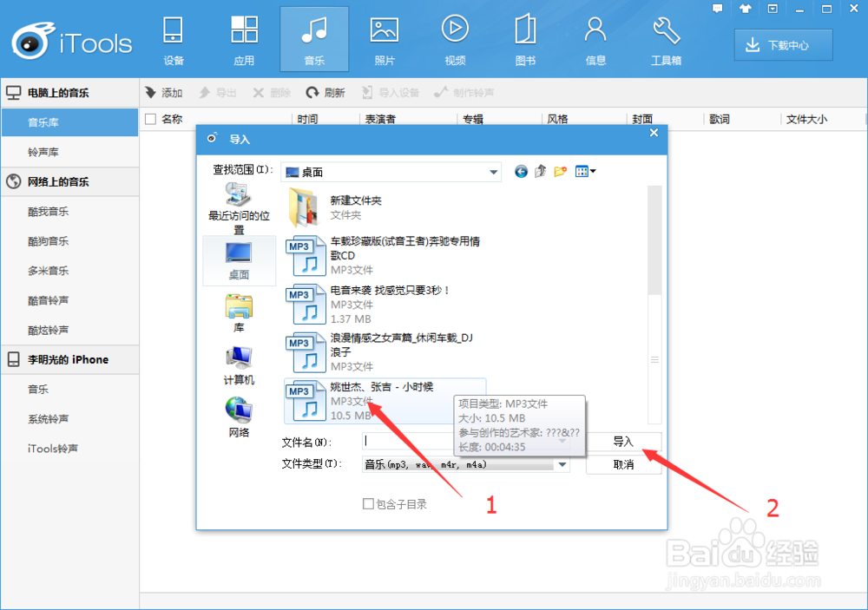Open the 设备 (Device) section

(174, 40)
